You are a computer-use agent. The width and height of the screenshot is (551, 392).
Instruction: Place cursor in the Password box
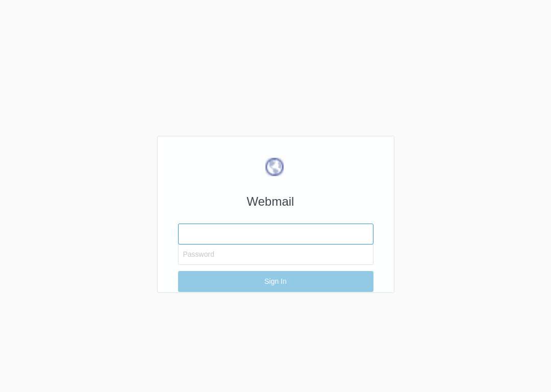coord(275,254)
